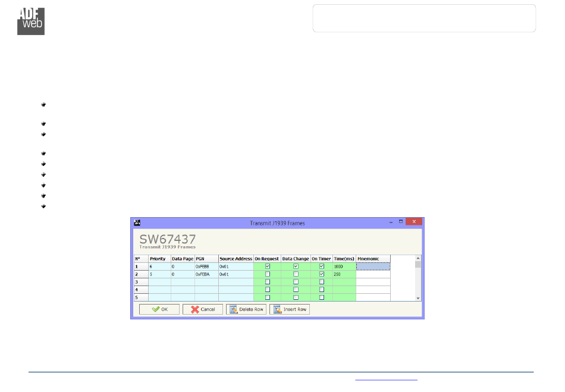
Task: Enable On Request in row 4
Action: 268,290
